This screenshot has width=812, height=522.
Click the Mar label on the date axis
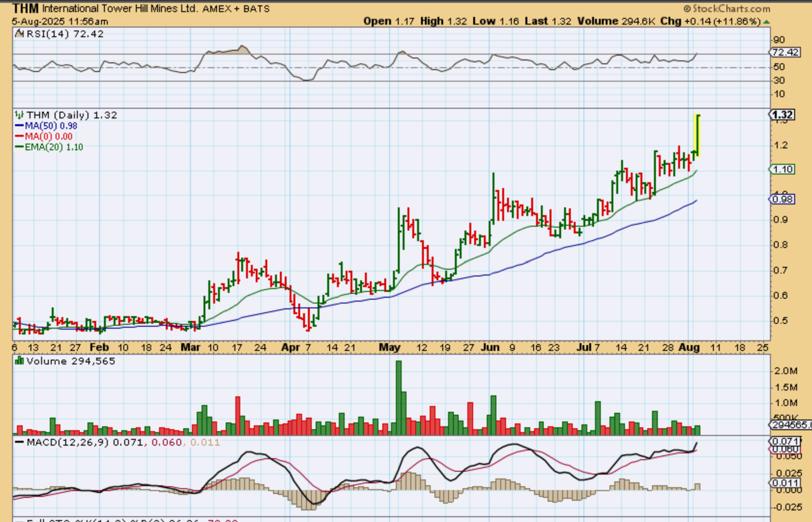pos(190,347)
